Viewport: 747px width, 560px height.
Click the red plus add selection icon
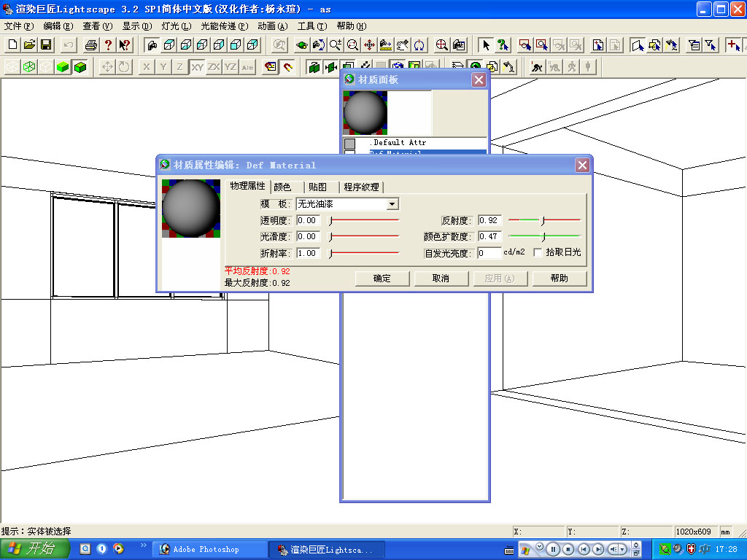(733, 45)
